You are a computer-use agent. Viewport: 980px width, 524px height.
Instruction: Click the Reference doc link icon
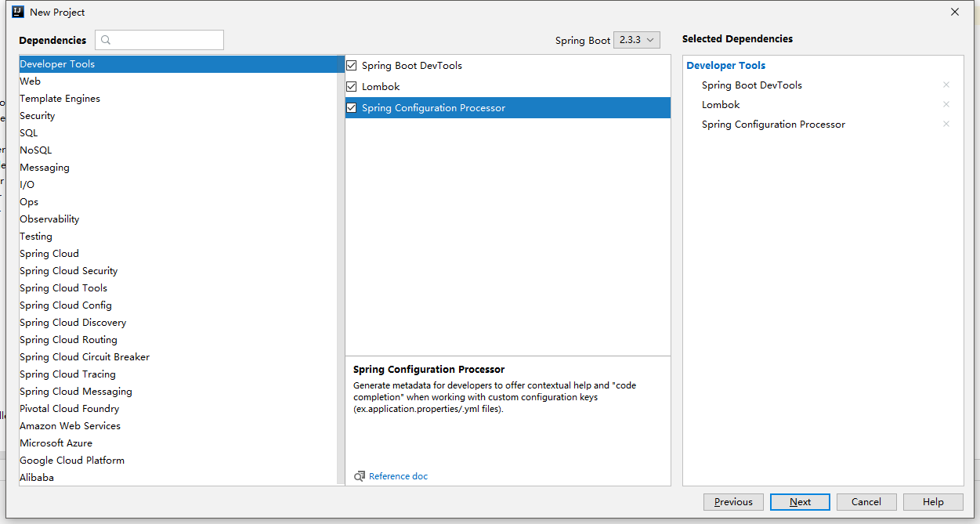click(360, 476)
